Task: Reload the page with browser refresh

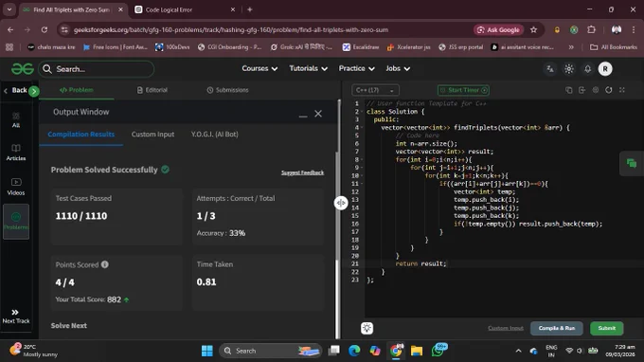Action: point(45,29)
